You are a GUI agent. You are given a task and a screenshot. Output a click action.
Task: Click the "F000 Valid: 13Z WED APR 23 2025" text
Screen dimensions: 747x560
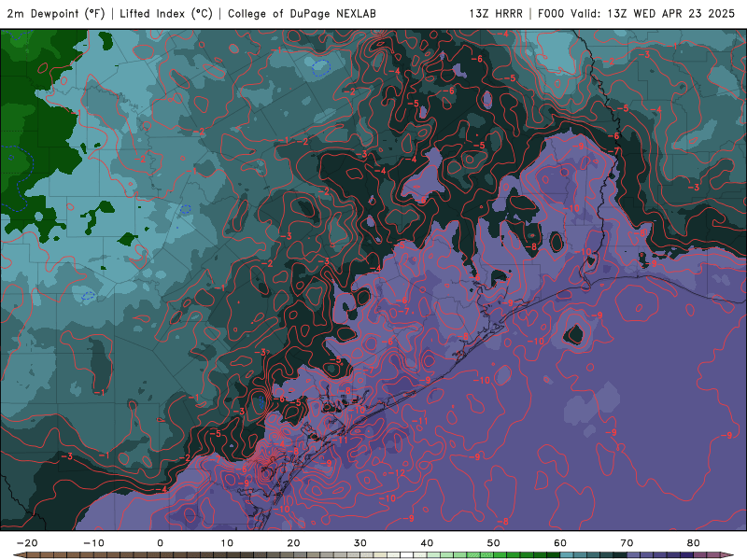[x=637, y=13]
